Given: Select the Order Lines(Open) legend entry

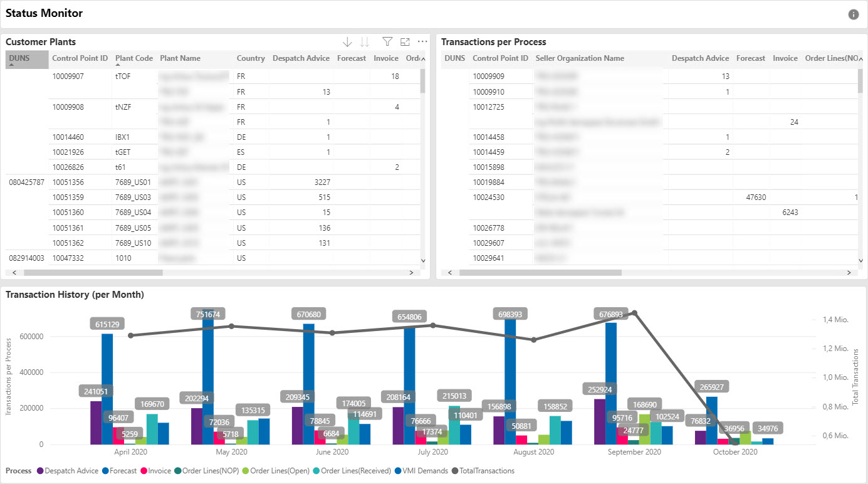Looking at the screenshot, I should click(x=276, y=471).
